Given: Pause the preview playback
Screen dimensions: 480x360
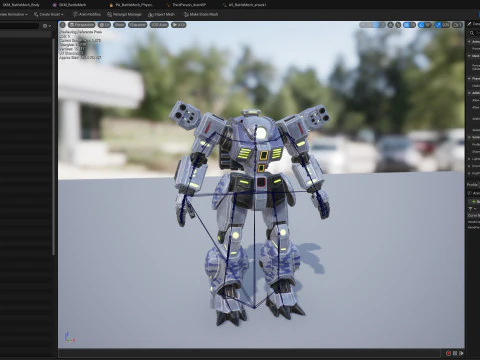Looking at the screenshot, I should [x=455, y=353].
